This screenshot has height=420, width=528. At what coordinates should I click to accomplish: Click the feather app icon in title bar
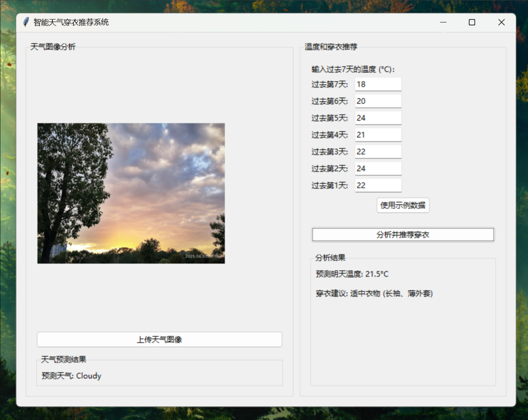tap(26, 22)
